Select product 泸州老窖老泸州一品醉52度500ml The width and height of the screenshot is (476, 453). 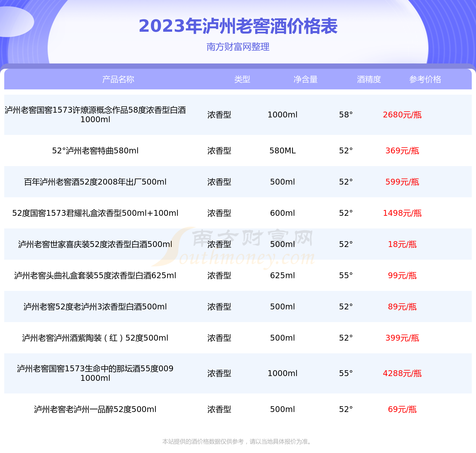[95, 409]
